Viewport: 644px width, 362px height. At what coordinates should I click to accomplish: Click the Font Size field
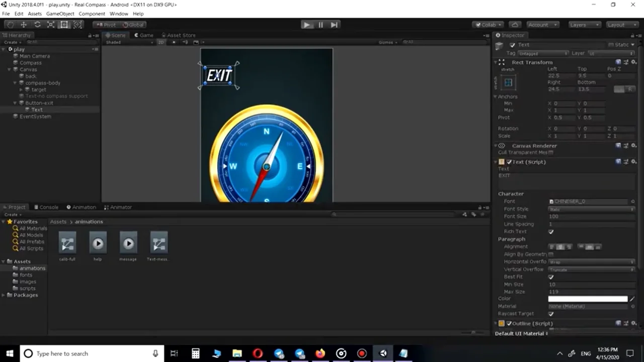tap(592, 217)
